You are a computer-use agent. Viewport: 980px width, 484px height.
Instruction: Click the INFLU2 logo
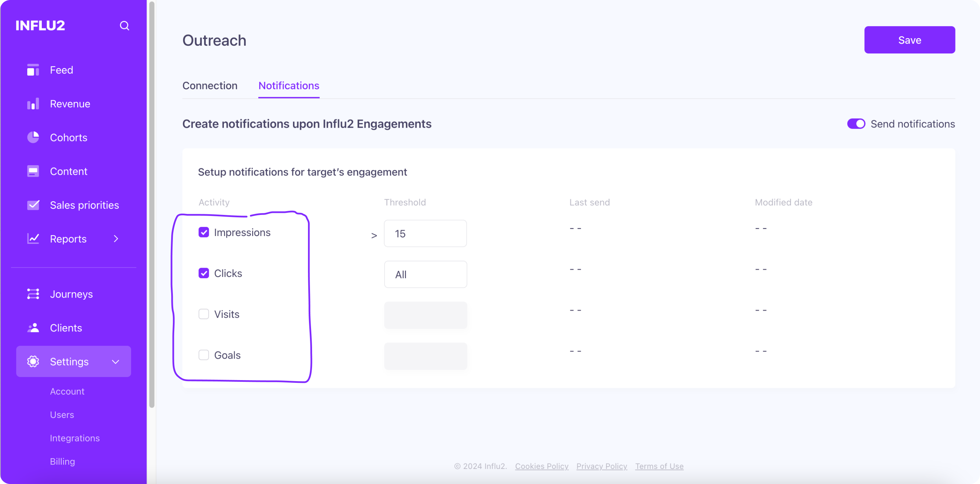click(x=40, y=26)
